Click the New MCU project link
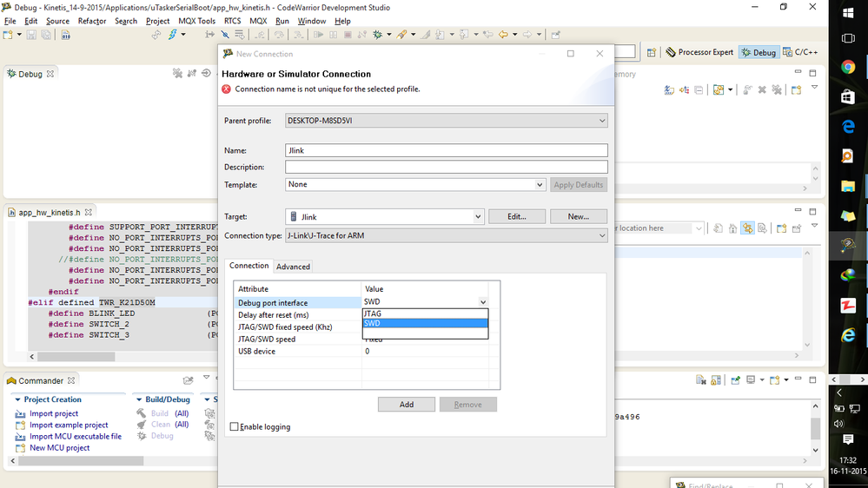 coord(59,447)
